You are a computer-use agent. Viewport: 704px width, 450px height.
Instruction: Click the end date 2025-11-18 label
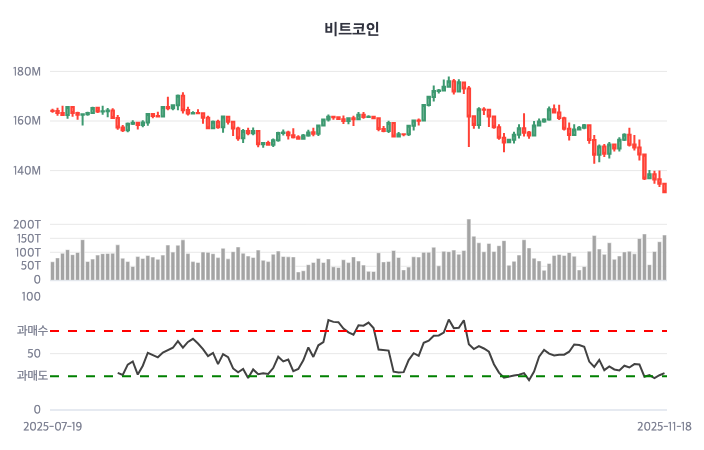(664, 426)
